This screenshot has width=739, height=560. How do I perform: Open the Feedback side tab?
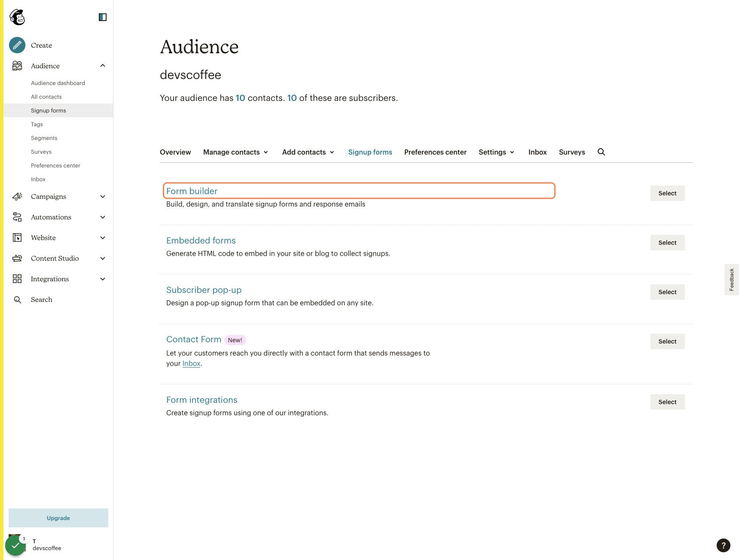[x=732, y=280]
